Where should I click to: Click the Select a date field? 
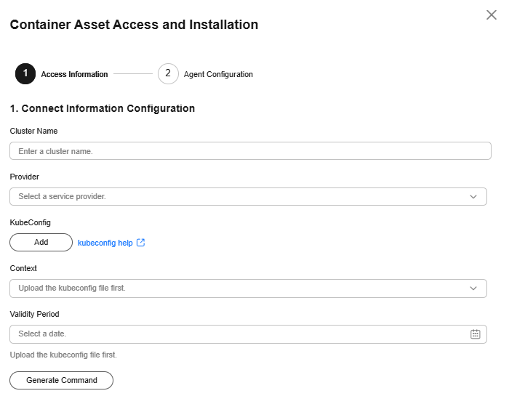[x=249, y=334]
